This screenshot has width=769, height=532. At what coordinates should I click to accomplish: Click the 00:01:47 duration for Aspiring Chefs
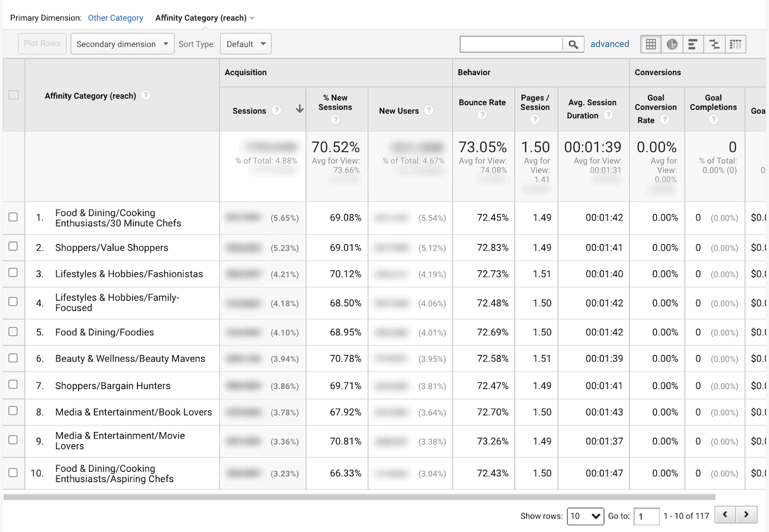point(604,473)
